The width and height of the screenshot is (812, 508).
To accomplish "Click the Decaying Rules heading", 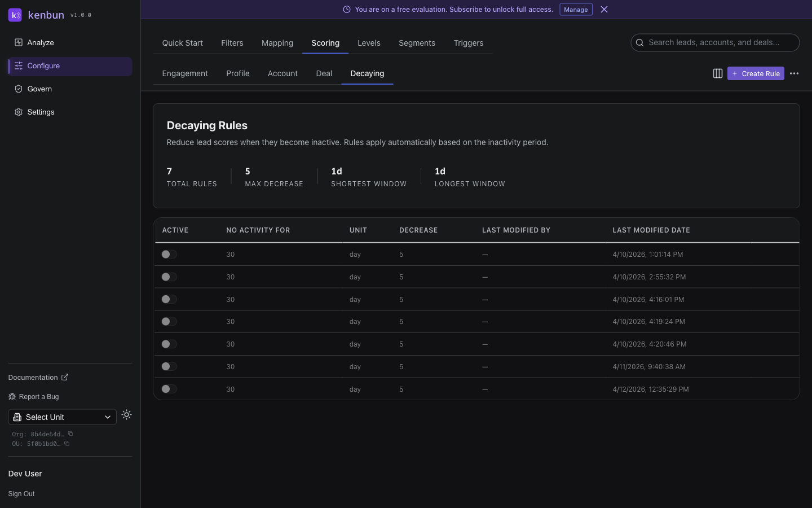I will (x=207, y=125).
